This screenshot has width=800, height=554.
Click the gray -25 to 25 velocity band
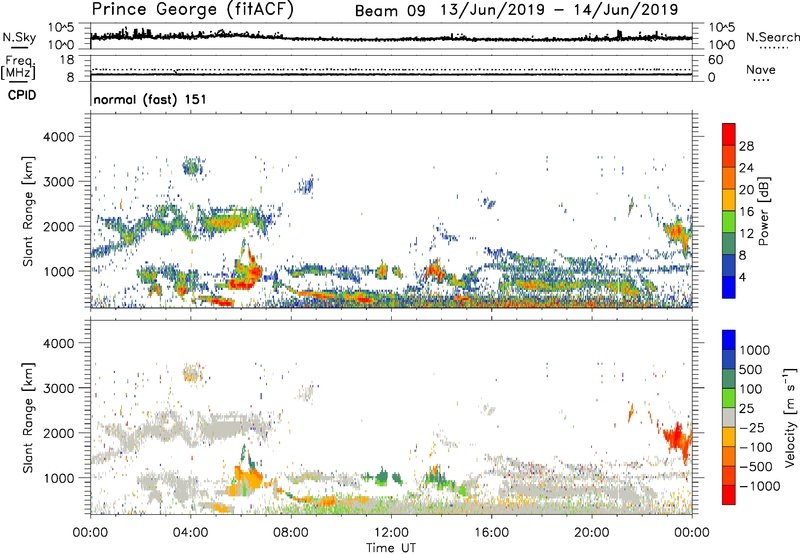729,418
